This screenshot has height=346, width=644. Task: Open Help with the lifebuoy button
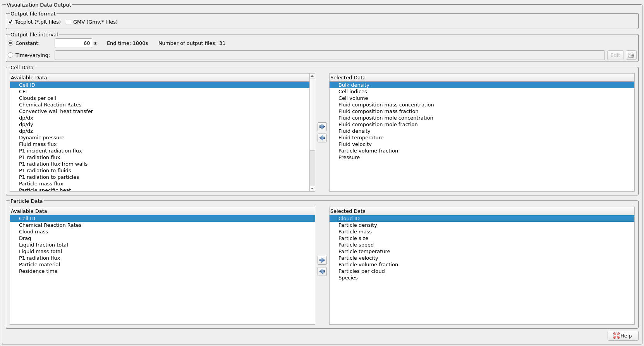click(623, 336)
